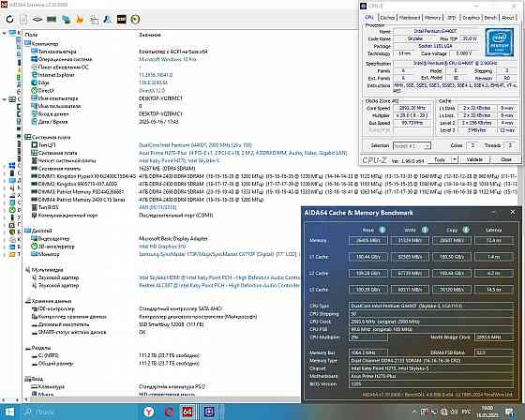Click the black panel icon in AIDA64 toolbar
The image size is (525, 420).
click(122, 19)
